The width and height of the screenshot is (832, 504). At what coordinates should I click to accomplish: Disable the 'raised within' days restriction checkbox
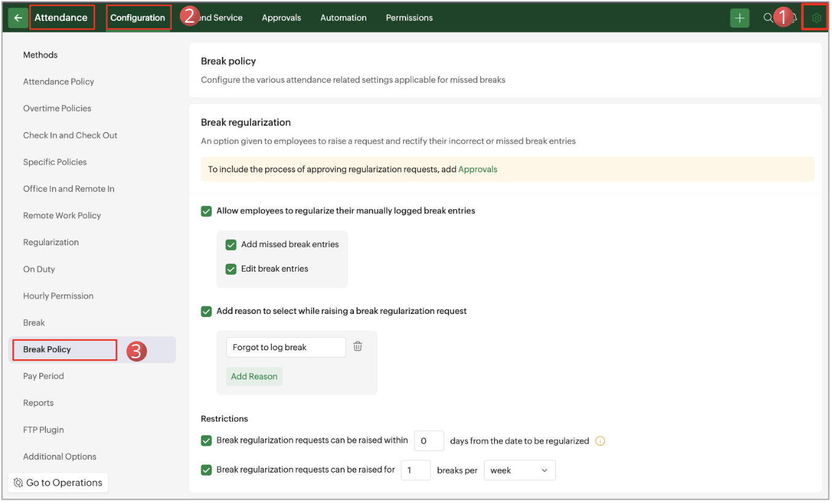tap(207, 440)
